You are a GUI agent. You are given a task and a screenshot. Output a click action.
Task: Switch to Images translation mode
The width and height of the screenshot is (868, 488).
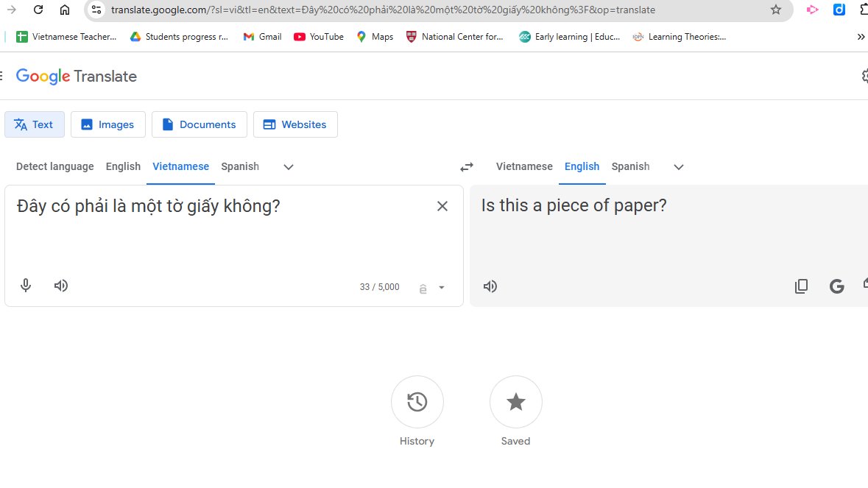(x=108, y=124)
